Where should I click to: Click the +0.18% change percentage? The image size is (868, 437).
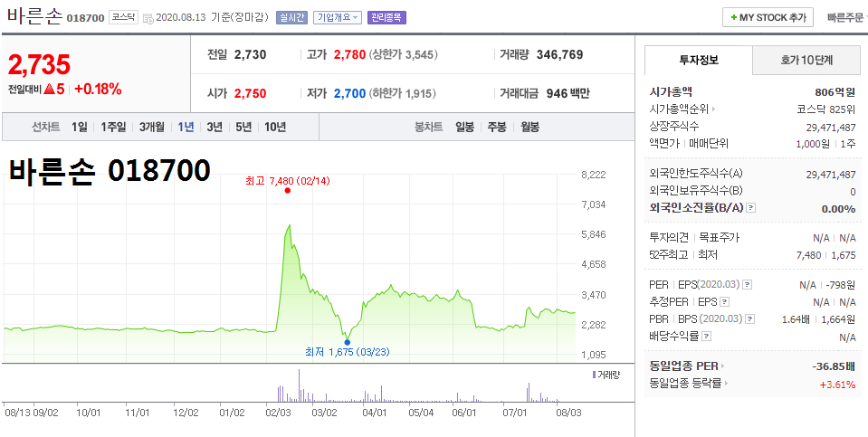point(98,89)
